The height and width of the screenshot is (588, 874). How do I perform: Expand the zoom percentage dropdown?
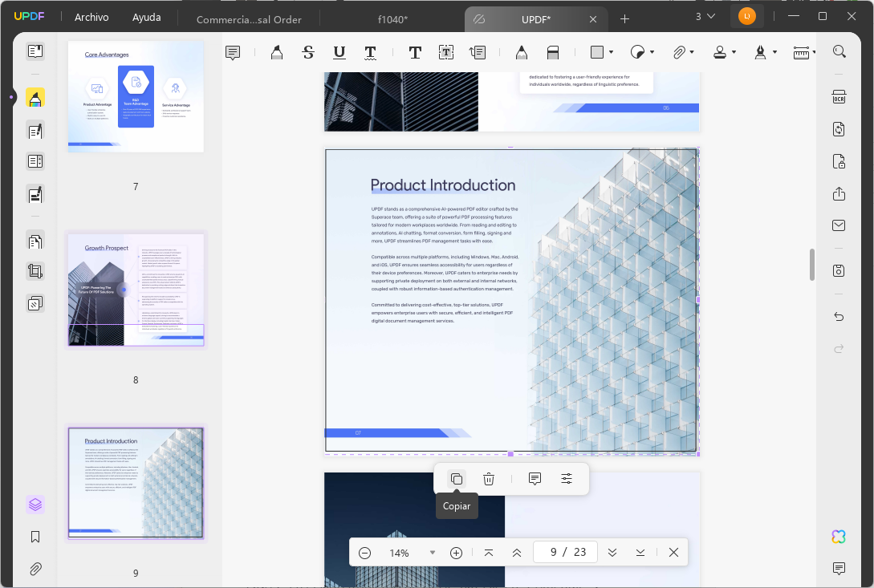coord(433,552)
